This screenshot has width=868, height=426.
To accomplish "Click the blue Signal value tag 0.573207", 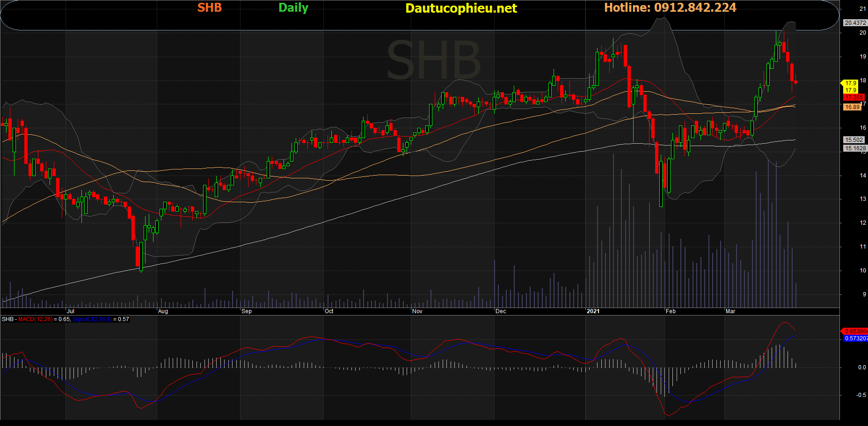I will (855, 338).
